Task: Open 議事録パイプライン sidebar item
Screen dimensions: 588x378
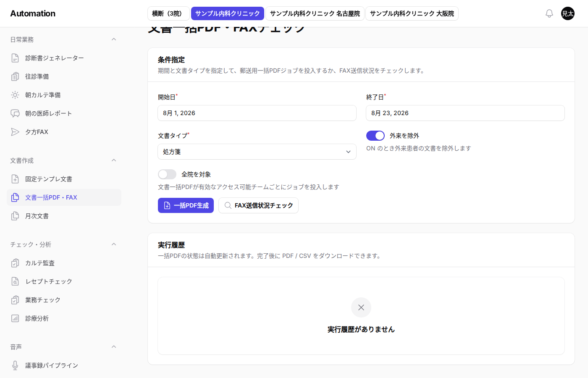Action: click(64, 365)
